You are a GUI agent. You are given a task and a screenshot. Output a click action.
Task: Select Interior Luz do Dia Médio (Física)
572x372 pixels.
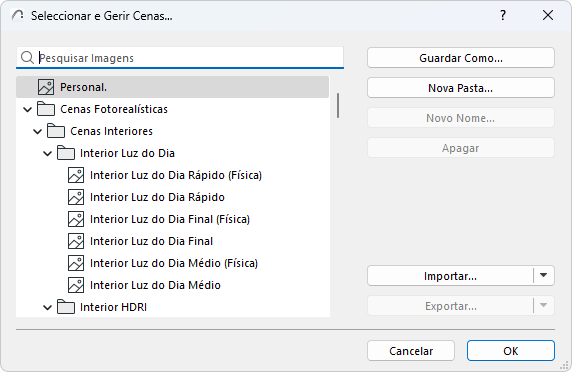click(174, 263)
